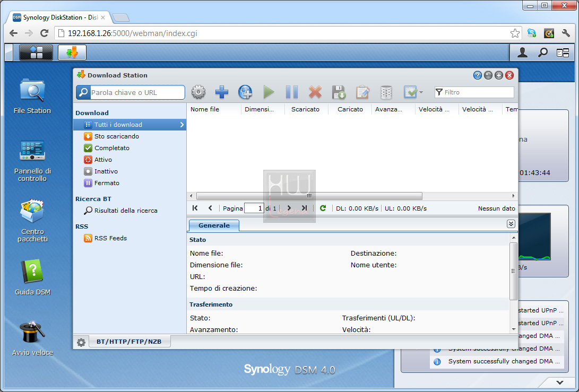Screen dimensions: 579x392
Task: Sort by Scaricato column header
Action: (x=306, y=109)
